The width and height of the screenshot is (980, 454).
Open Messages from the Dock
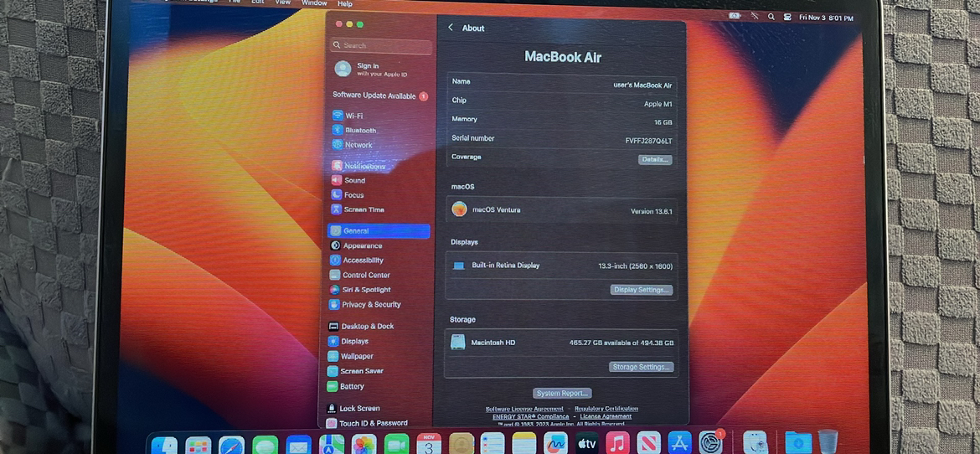265,446
